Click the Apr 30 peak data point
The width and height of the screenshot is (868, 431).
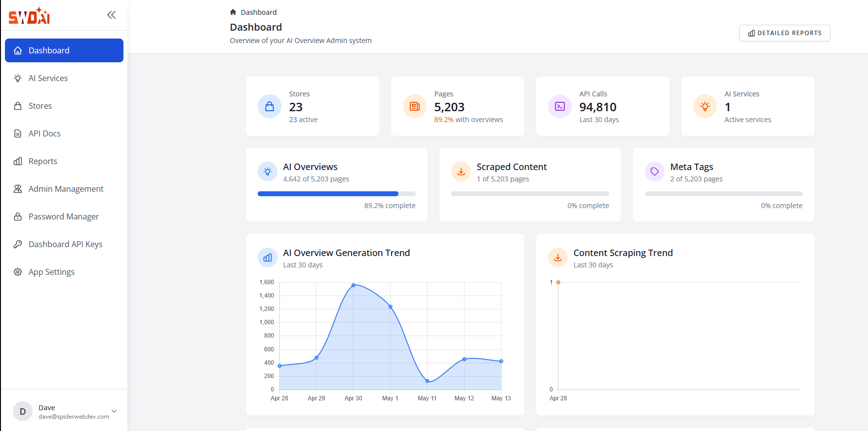click(x=354, y=285)
